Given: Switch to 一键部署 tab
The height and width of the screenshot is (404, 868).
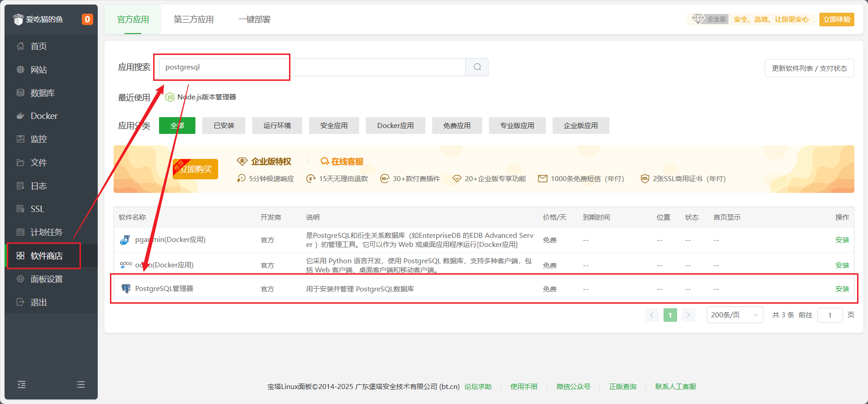Looking at the screenshot, I should pos(254,20).
